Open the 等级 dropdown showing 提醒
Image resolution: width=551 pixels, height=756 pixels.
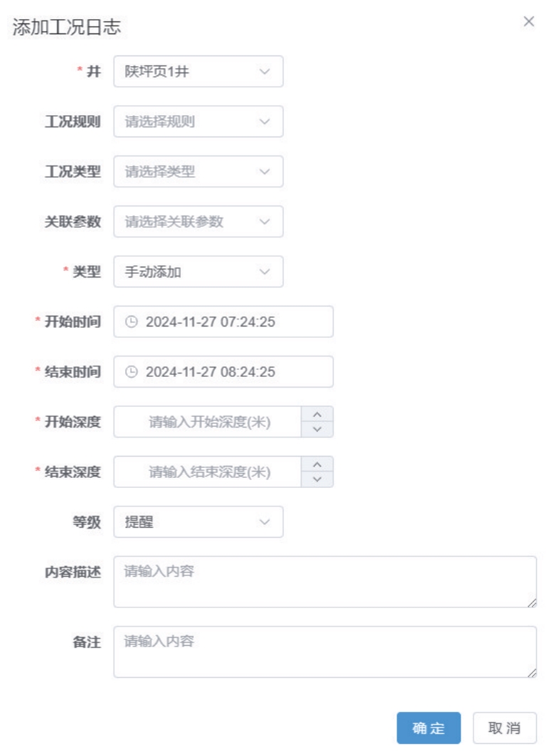[198, 522]
